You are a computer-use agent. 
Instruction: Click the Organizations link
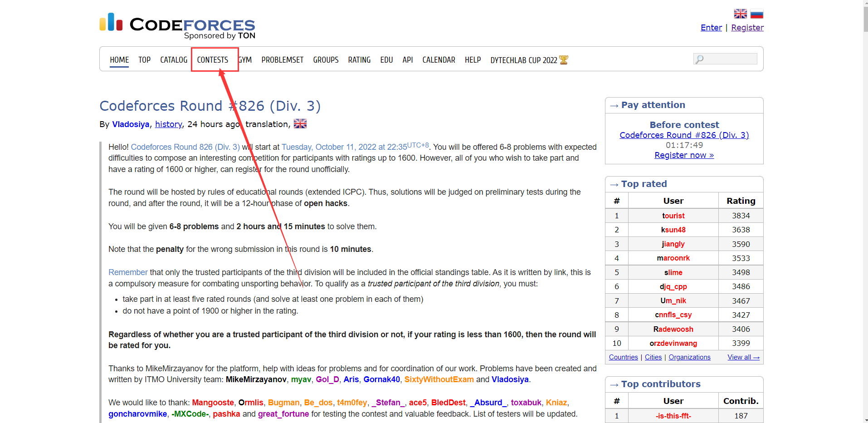click(689, 357)
